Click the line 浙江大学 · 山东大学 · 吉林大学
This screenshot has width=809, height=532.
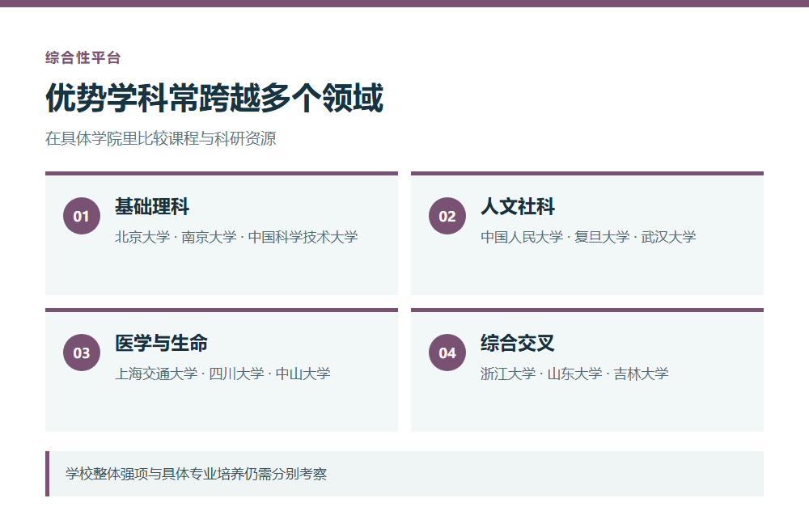pyautogui.click(x=574, y=374)
